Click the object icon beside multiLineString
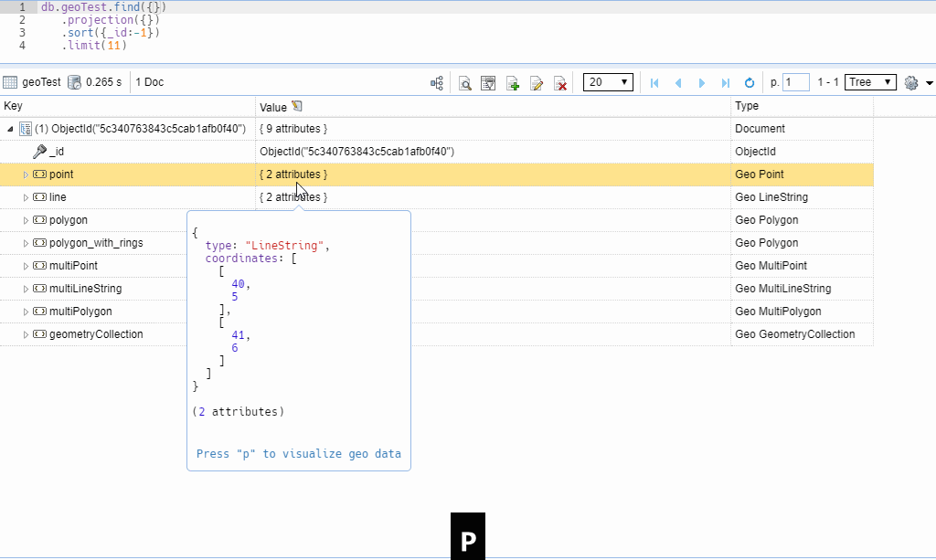This screenshot has width=936, height=560. click(40, 288)
